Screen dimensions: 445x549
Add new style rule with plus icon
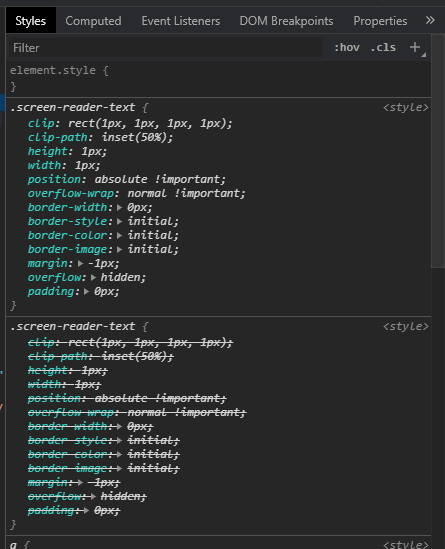415,47
